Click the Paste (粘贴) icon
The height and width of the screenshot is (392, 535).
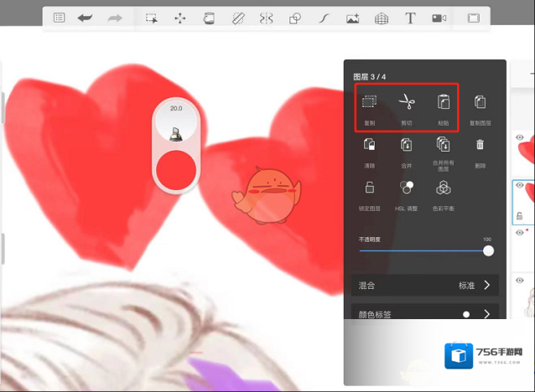tap(444, 103)
